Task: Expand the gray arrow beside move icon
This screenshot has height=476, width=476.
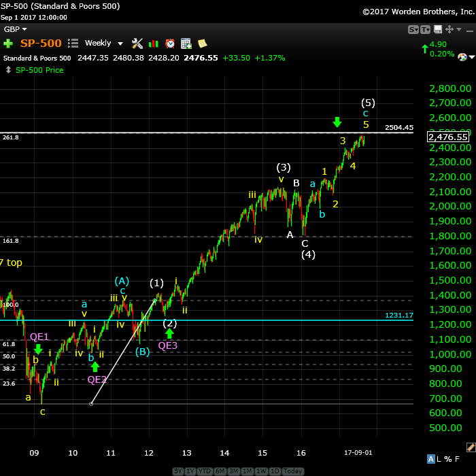Action: click(459, 29)
